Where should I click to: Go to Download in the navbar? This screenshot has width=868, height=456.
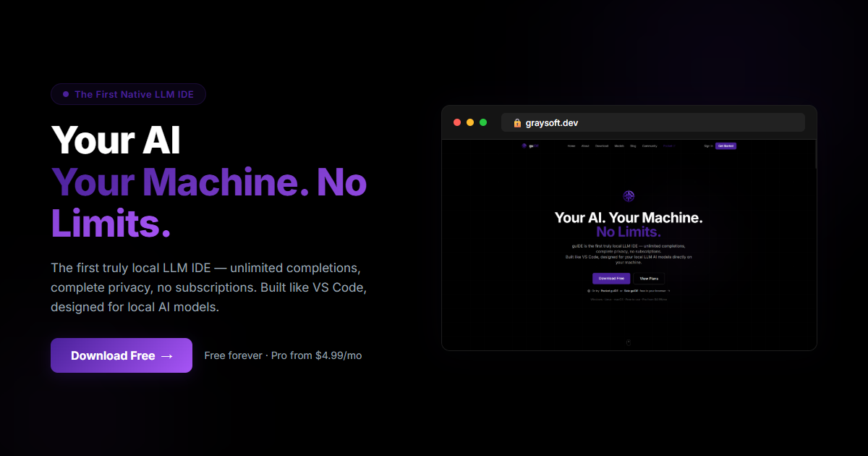602,145
